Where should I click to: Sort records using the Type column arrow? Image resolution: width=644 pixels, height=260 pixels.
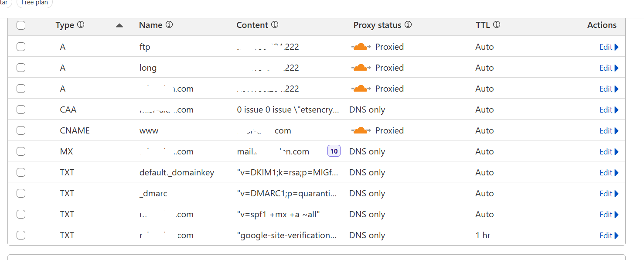119,25
